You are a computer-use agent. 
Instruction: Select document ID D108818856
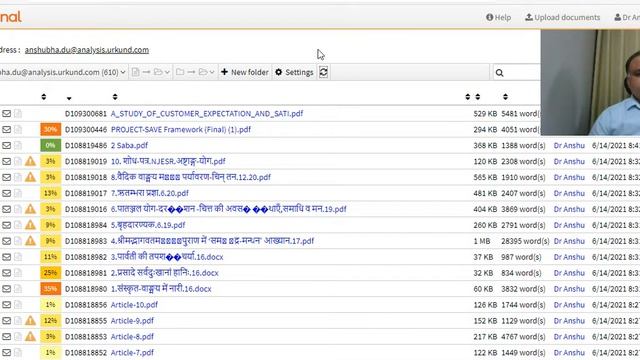[x=86, y=304]
